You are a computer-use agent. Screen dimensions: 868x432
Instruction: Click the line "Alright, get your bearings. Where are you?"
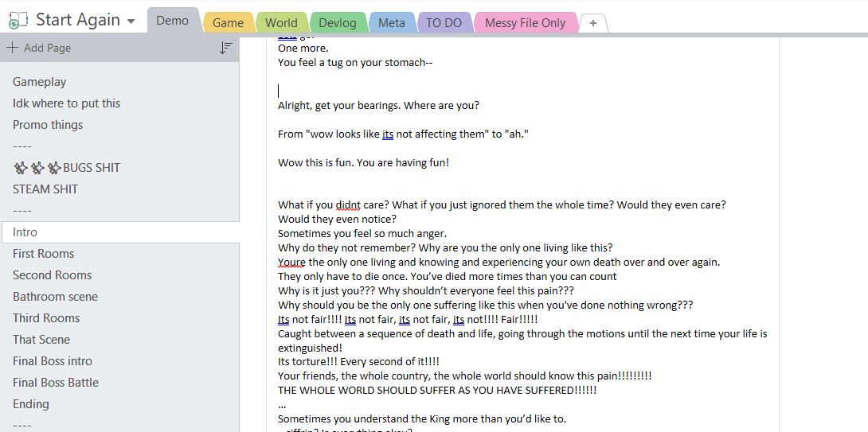pos(378,105)
